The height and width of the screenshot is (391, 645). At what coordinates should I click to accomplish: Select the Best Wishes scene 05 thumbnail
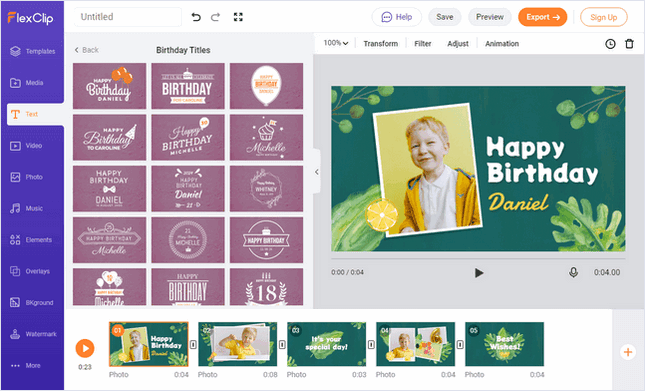[x=504, y=344]
